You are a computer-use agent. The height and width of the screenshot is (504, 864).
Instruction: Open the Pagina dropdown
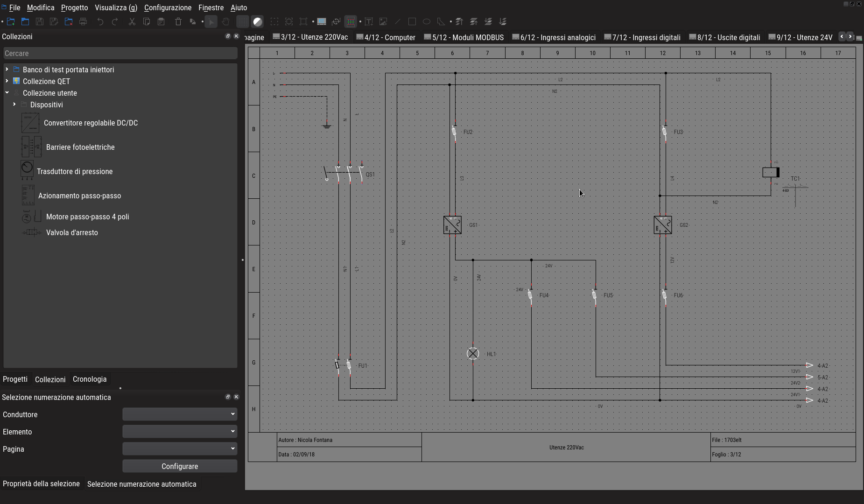click(x=180, y=448)
